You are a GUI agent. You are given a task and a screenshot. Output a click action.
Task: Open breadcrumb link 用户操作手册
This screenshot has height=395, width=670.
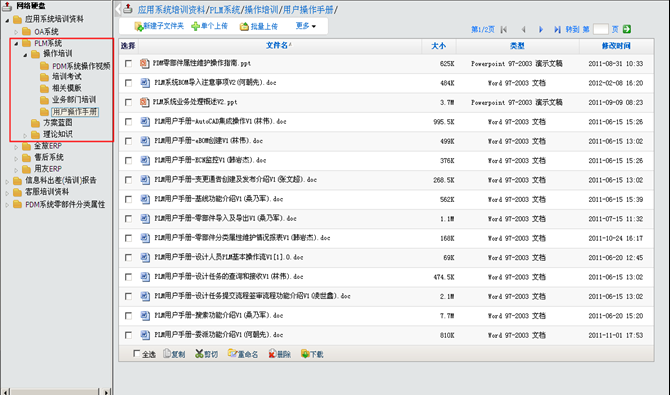point(308,9)
